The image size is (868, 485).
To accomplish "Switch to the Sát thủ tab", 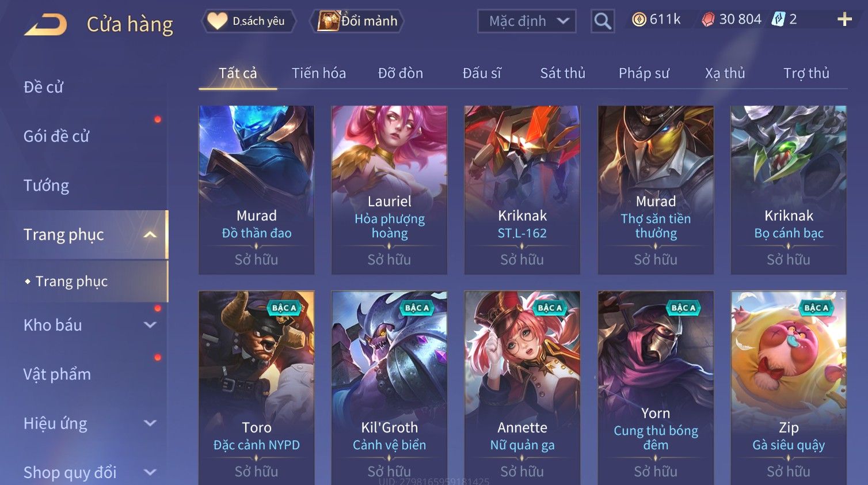I will click(562, 73).
